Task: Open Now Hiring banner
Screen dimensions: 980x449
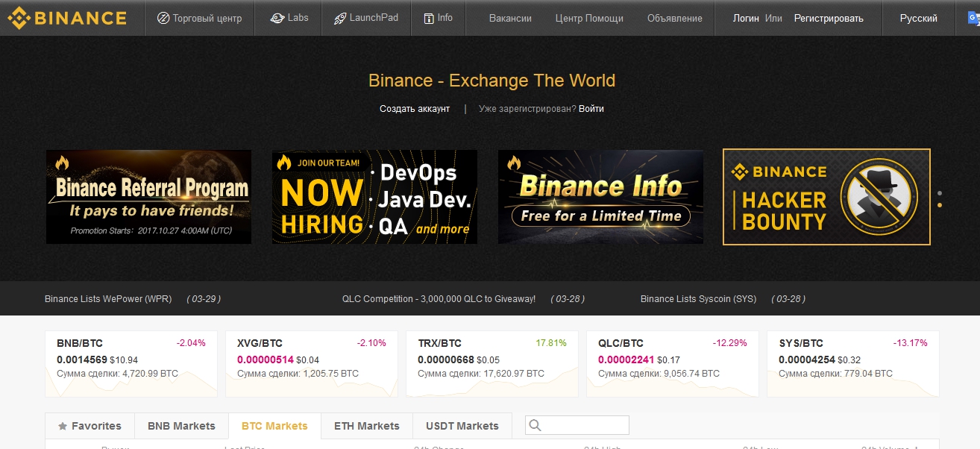Action: pyautogui.click(x=374, y=197)
